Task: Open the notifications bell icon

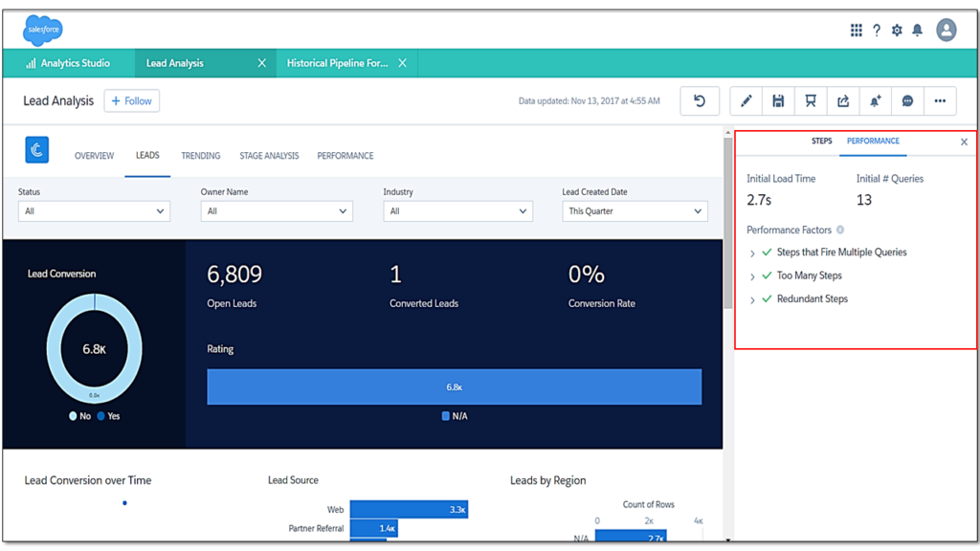Action: tap(918, 30)
